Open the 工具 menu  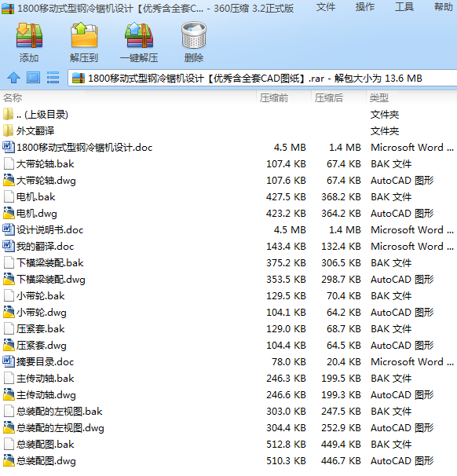(404, 7)
